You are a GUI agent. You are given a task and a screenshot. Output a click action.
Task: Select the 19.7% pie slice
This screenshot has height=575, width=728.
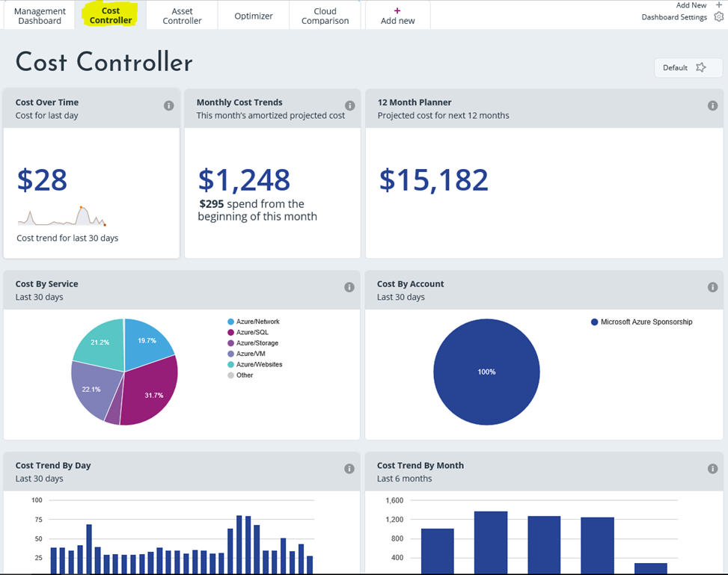[147, 343]
